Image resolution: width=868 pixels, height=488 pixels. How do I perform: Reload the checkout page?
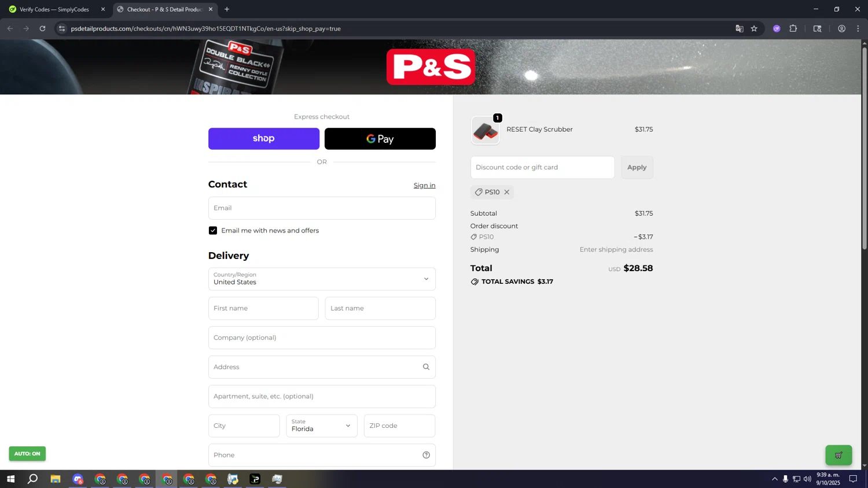(x=42, y=28)
